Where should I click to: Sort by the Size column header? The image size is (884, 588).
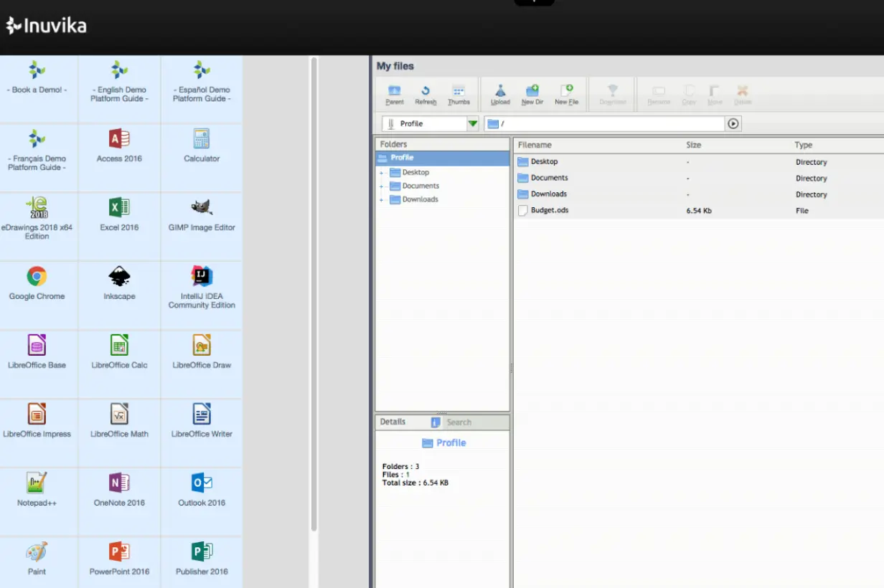click(693, 145)
